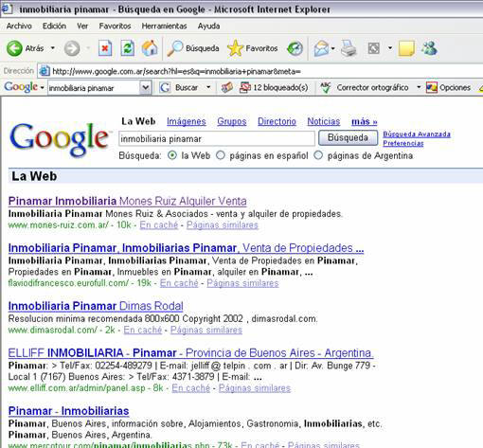Open the Atrás back history dropdown arrow

pyautogui.click(x=53, y=48)
